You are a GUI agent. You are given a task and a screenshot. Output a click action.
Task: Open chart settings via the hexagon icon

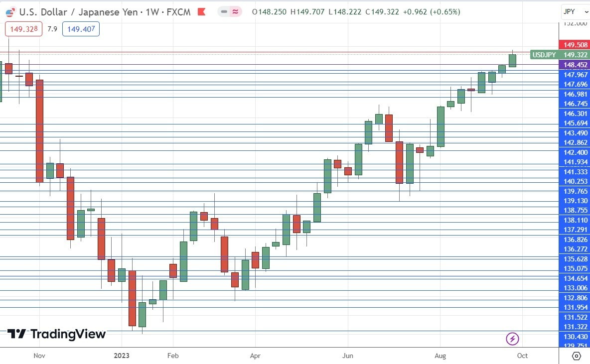(x=578, y=356)
